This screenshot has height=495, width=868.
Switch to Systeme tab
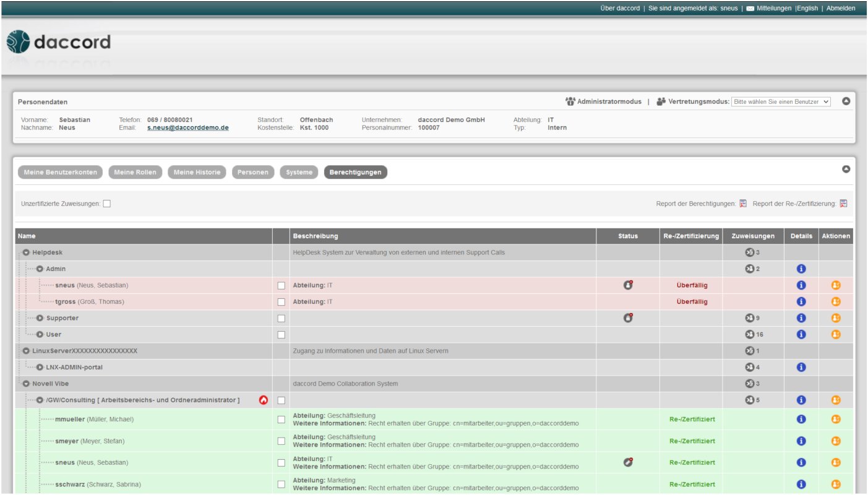coord(299,172)
